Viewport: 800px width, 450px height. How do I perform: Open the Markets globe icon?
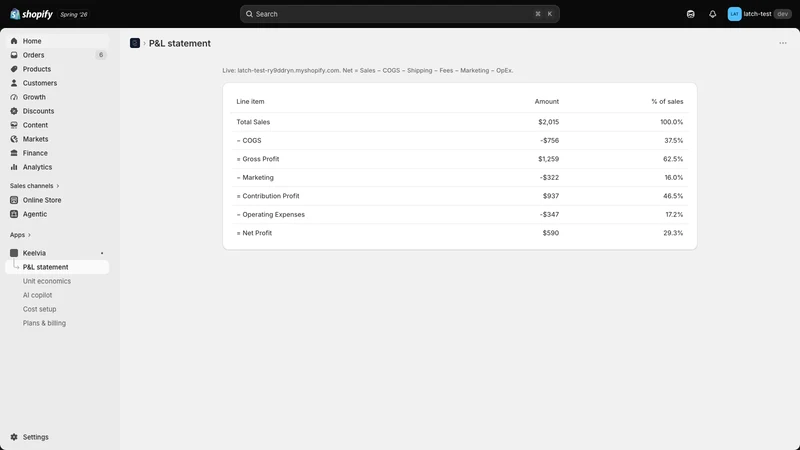14,139
